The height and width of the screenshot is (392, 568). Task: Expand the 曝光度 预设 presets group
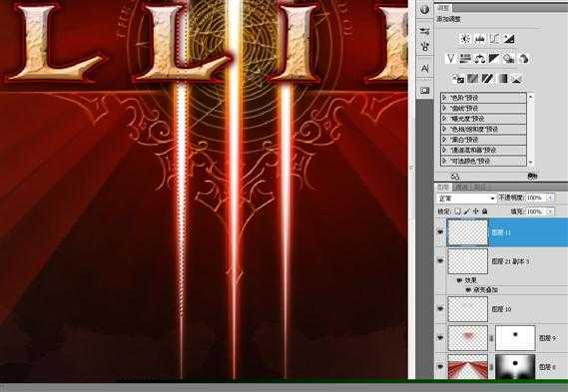click(x=444, y=119)
